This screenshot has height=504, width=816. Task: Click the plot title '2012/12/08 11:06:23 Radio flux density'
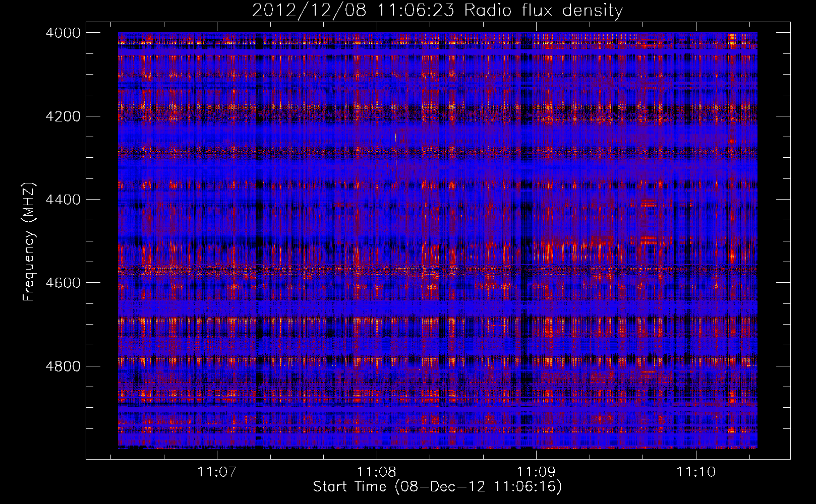(x=437, y=10)
